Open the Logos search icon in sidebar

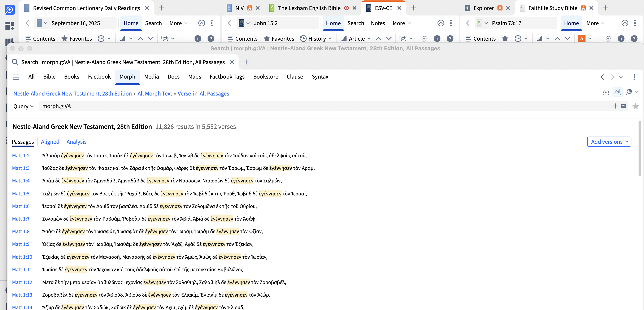[x=9, y=10]
